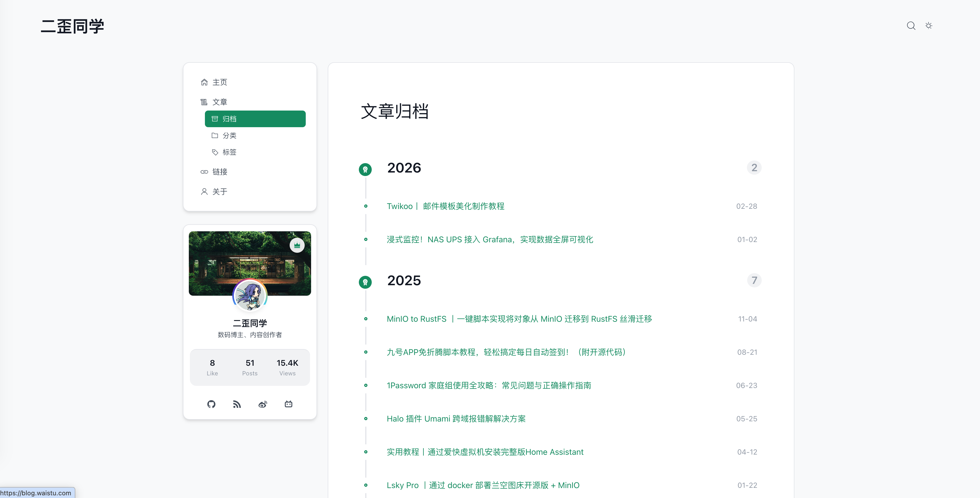Open the Bilibili icon on profile card
The width and height of the screenshot is (980, 498).
tap(288, 404)
